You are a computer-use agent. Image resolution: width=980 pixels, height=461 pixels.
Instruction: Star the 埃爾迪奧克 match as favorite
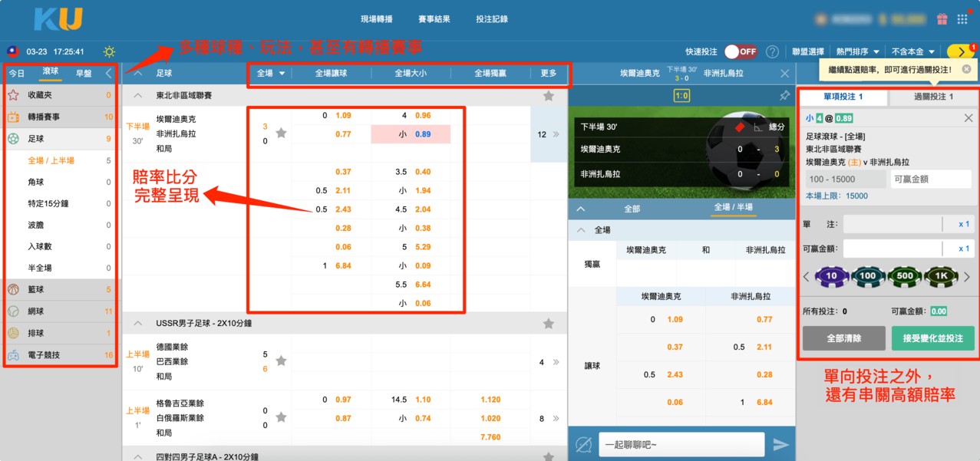click(282, 133)
